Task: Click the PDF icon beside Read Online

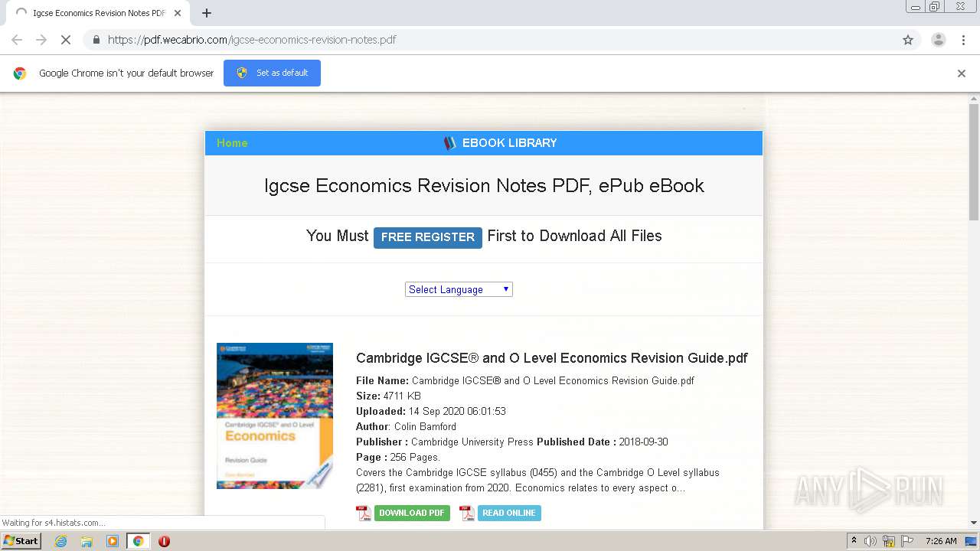Action: 467,513
